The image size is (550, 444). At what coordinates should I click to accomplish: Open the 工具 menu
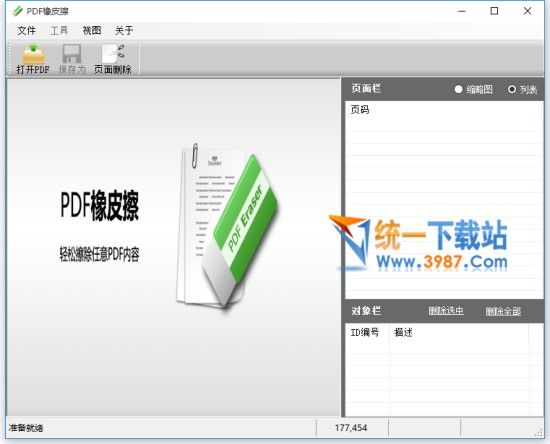coord(59,31)
